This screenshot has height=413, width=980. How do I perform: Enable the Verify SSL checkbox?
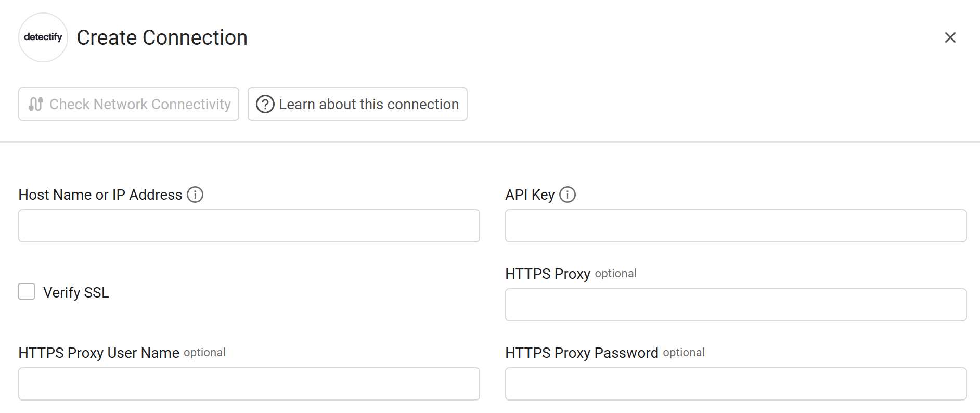(x=27, y=292)
